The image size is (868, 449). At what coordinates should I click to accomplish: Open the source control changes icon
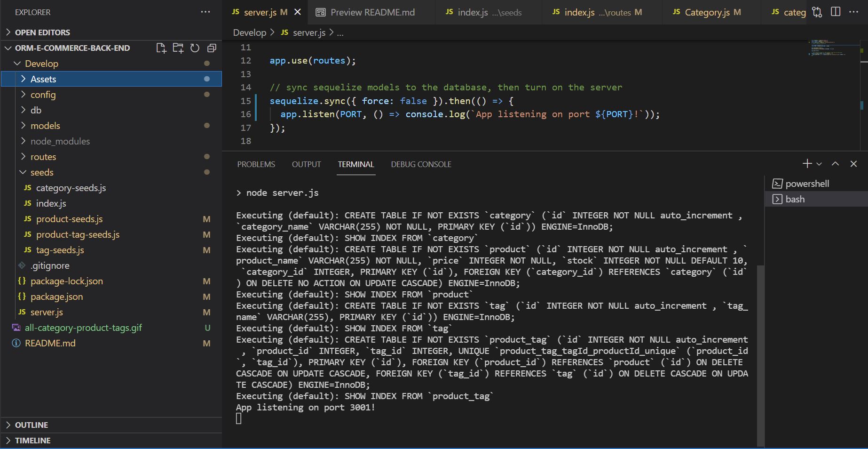point(817,12)
